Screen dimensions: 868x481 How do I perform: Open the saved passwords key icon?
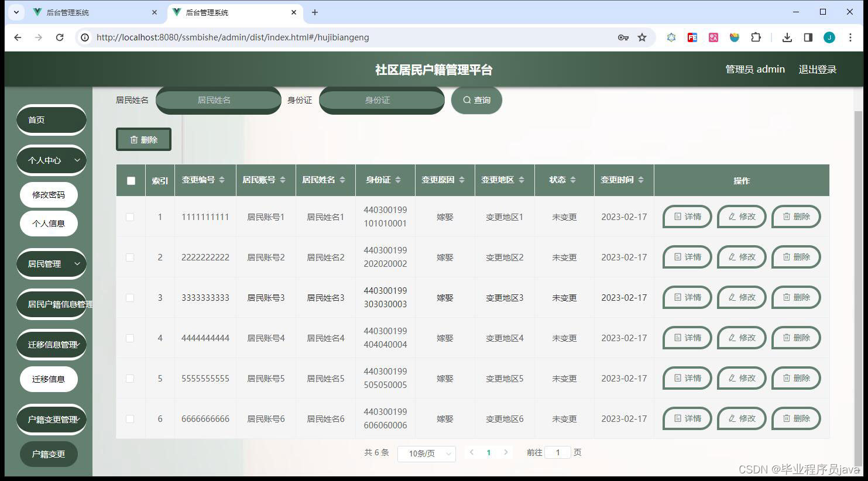(623, 37)
